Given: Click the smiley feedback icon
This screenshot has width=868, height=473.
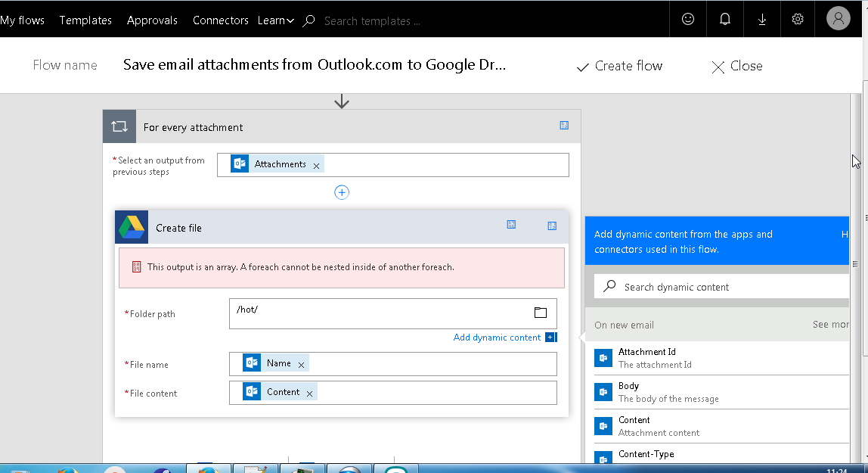Looking at the screenshot, I should coord(688,20).
